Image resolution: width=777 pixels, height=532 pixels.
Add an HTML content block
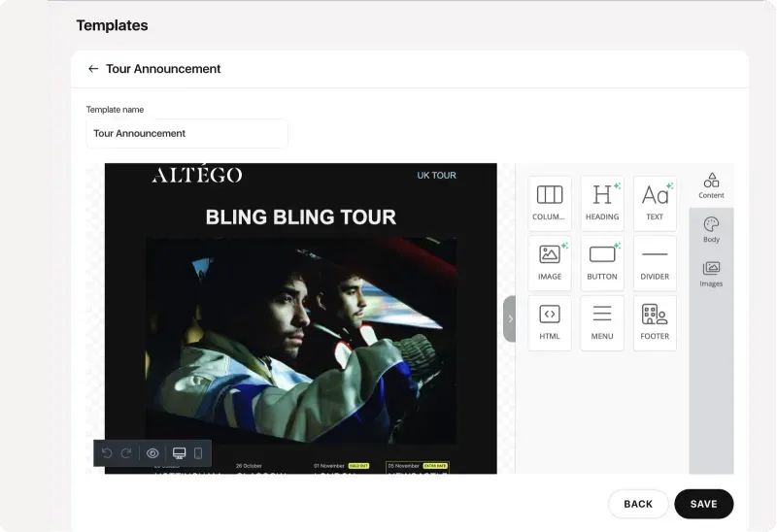[x=550, y=322]
